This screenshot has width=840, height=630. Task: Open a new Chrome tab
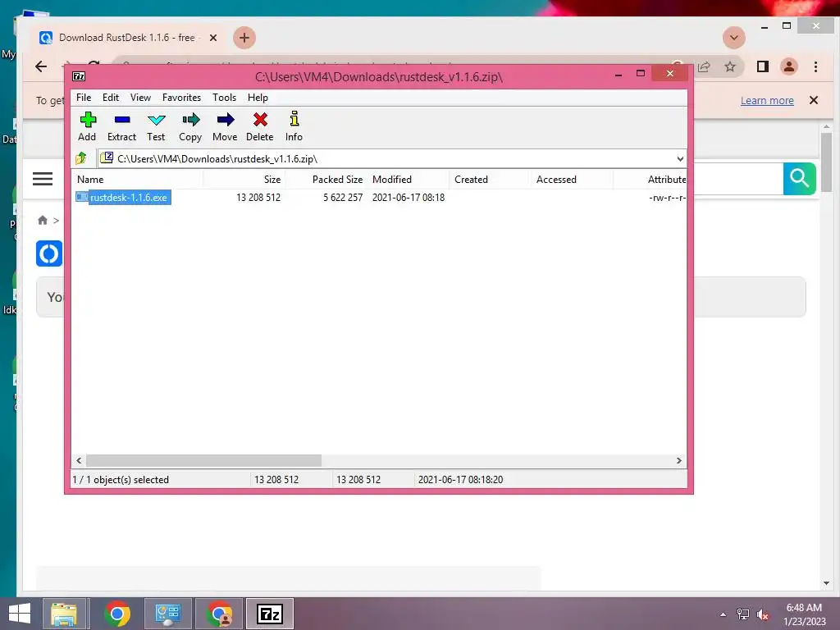coord(244,38)
